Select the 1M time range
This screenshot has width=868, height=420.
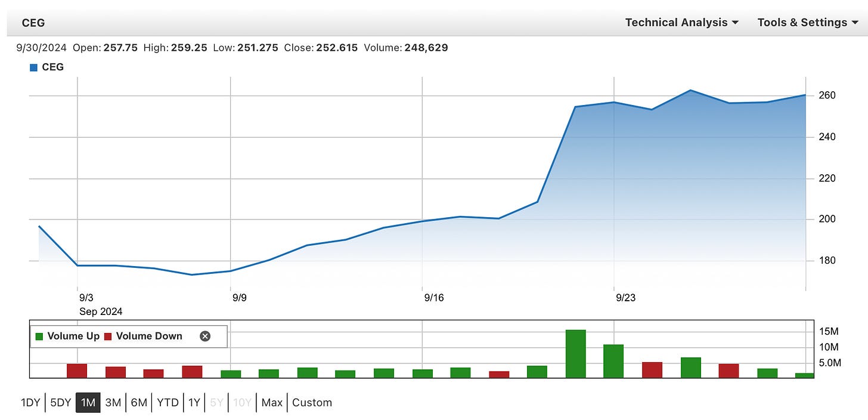tap(88, 403)
